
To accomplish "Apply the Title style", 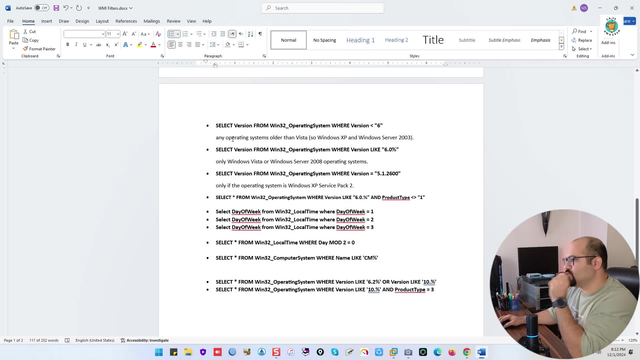I will (433, 40).
